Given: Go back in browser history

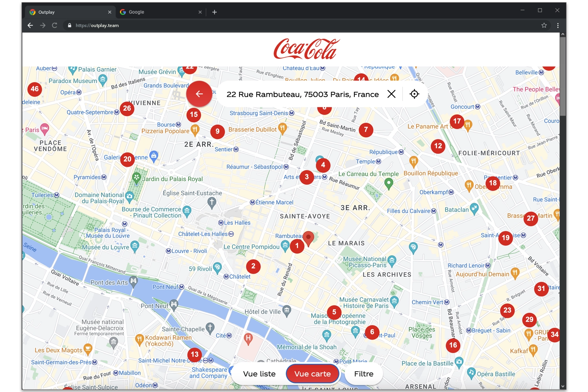Looking at the screenshot, I should [30, 25].
